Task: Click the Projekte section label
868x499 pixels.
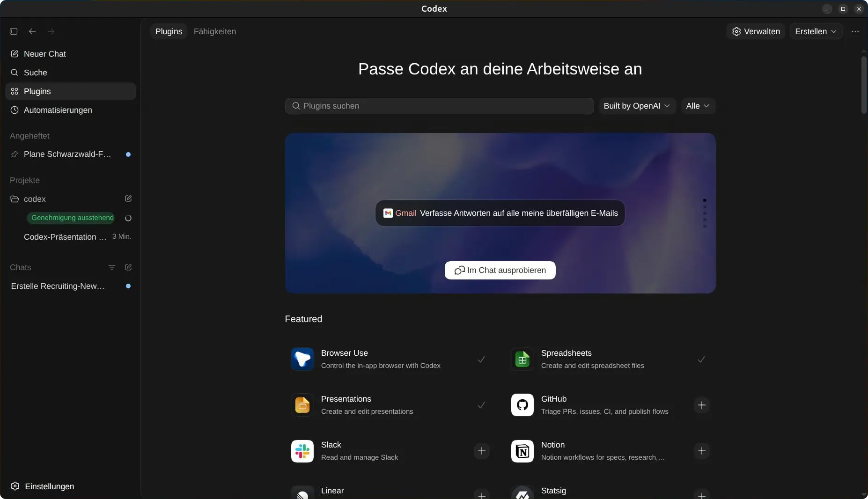Action: (25, 180)
